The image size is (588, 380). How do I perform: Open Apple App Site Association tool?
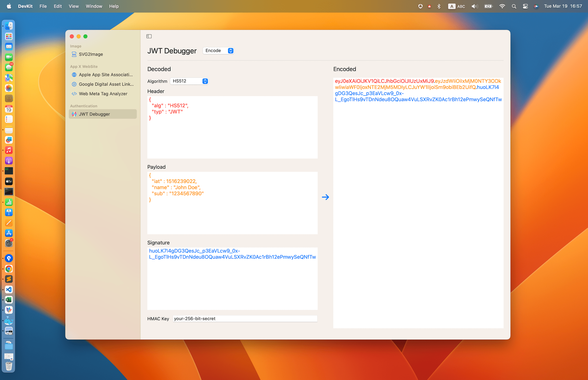[102, 75]
